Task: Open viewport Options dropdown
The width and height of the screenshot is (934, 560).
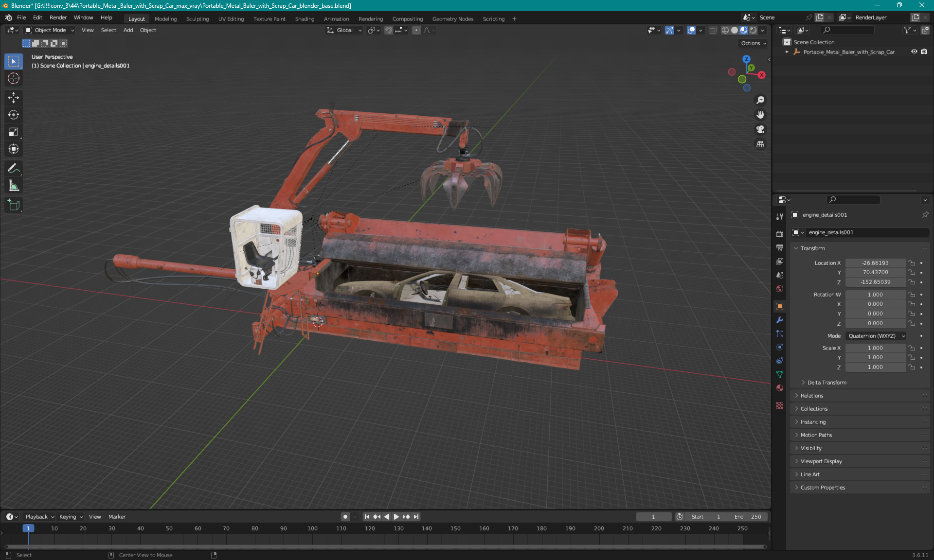Action: (754, 43)
